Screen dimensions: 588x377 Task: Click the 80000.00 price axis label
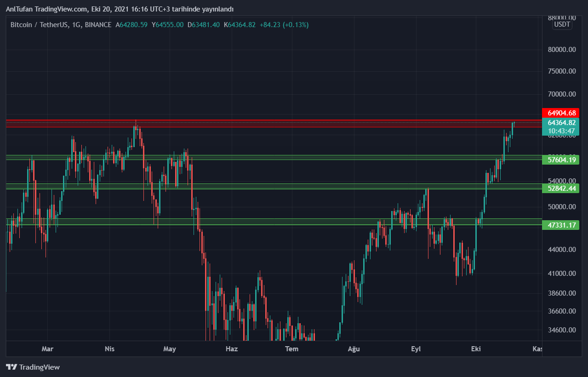click(561, 50)
